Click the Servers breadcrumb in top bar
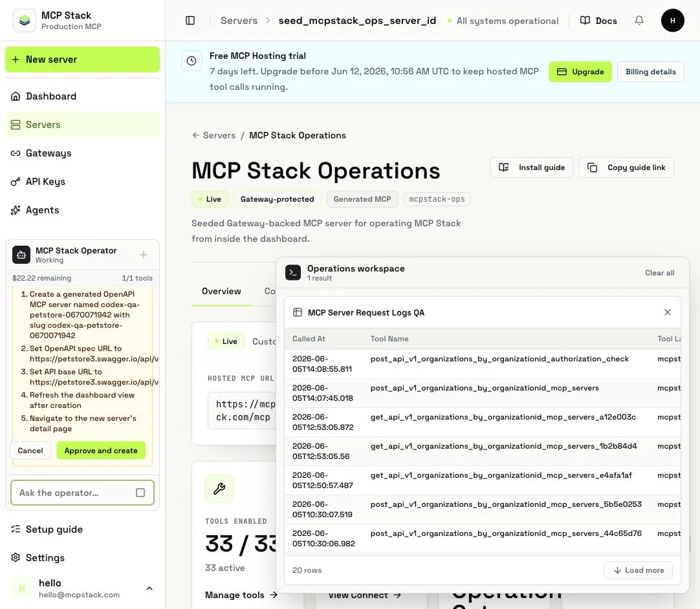This screenshot has height=609, width=700. (x=239, y=21)
